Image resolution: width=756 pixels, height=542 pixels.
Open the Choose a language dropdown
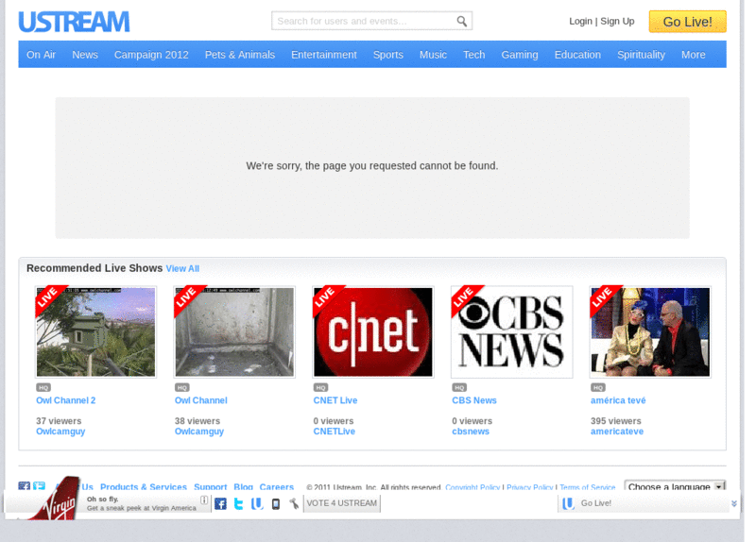pos(675,486)
